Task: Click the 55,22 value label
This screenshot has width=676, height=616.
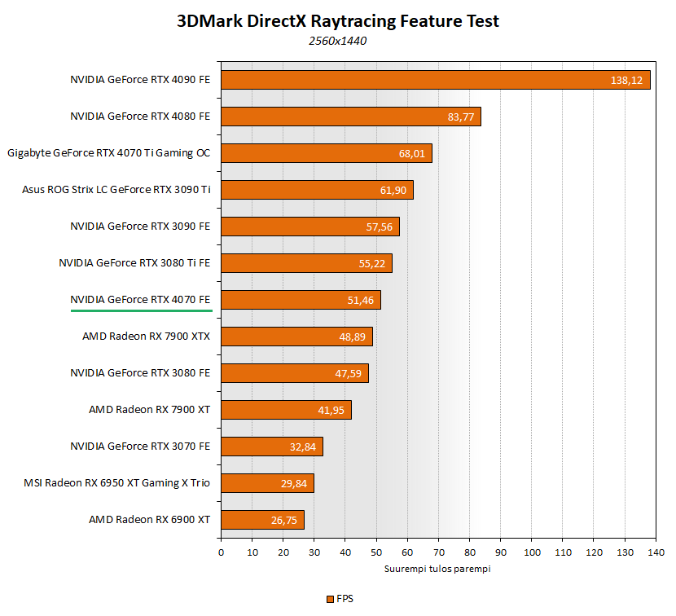Action: click(372, 263)
